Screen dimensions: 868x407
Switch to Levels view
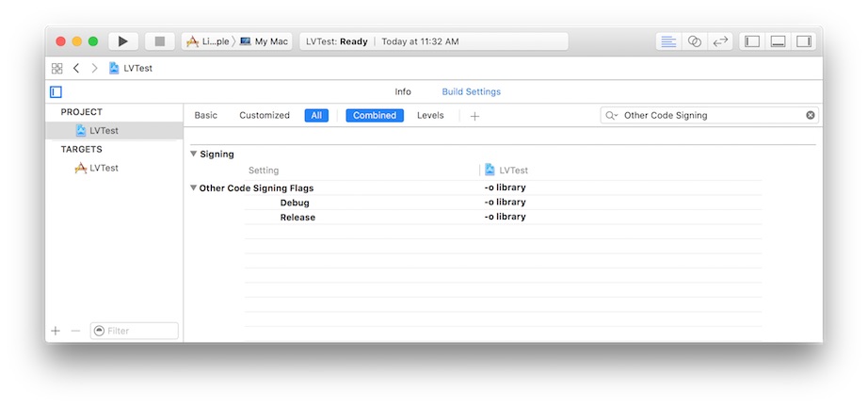click(x=430, y=116)
